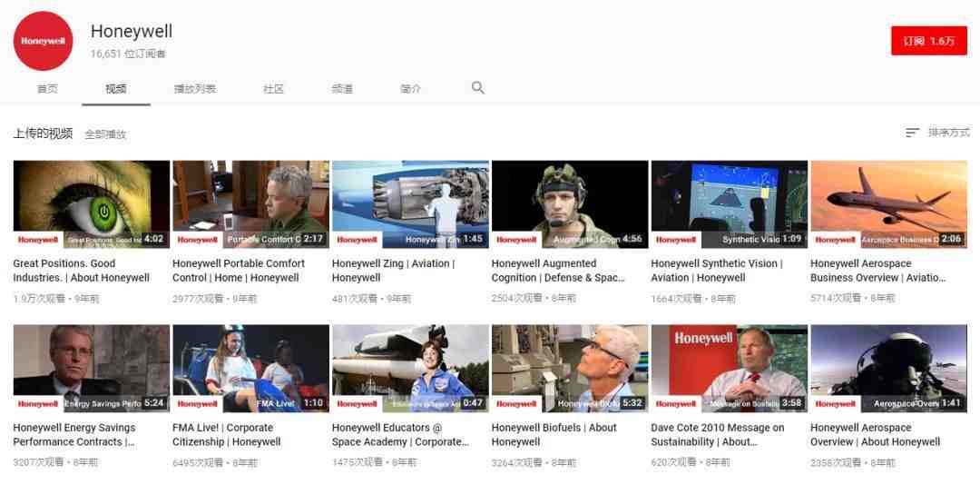Open Dave Cote 2010 Message thumbnail
Screen dimensions: 980x485
coord(730,368)
